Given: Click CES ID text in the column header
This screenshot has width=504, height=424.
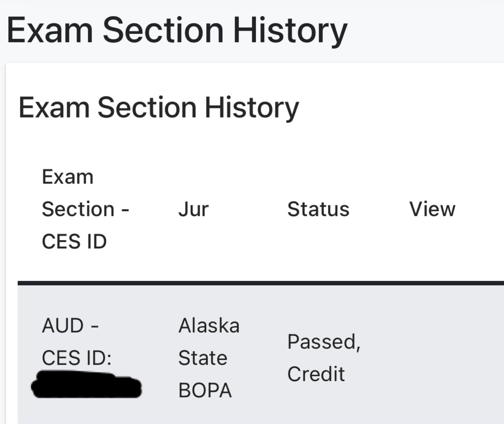Looking at the screenshot, I should 74,242.
